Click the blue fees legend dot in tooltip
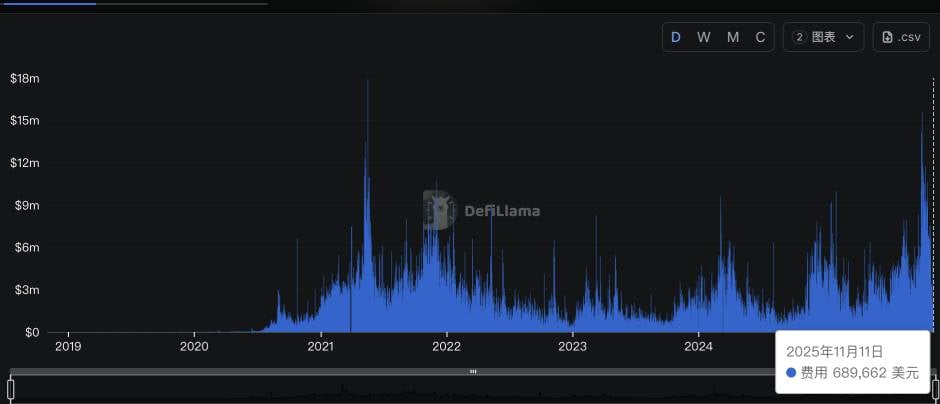 click(x=791, y=372)
